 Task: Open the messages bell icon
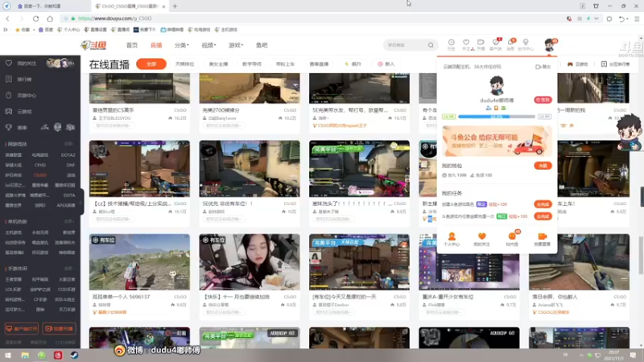[x=510, y=44]
